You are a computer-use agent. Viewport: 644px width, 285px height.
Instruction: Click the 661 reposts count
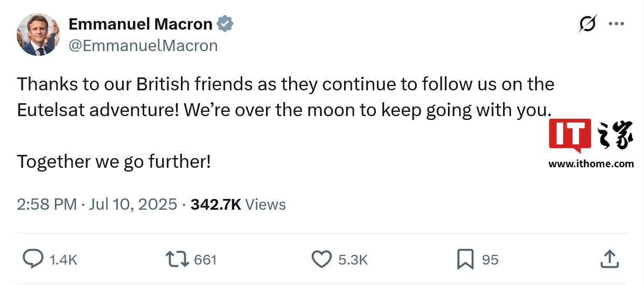[x=205, y=260]
